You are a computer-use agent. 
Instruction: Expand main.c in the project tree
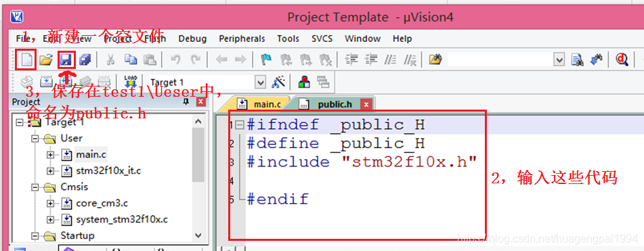(51, 155)
